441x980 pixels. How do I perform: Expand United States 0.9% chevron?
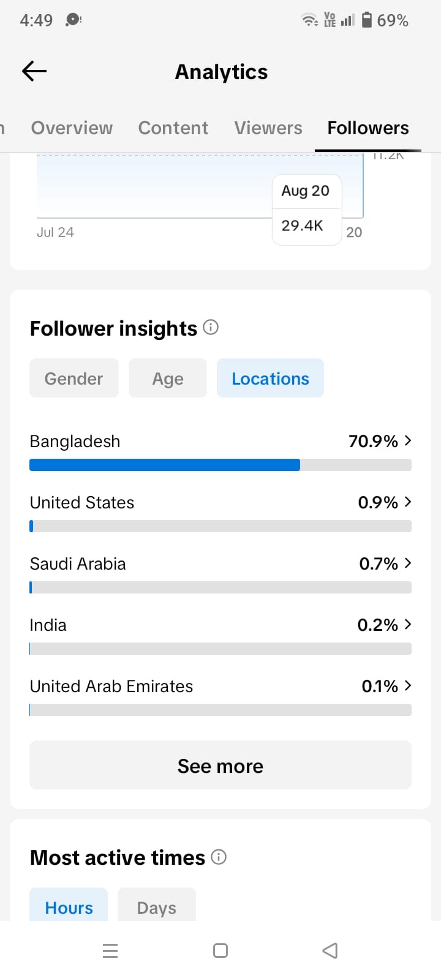[408, 502]
